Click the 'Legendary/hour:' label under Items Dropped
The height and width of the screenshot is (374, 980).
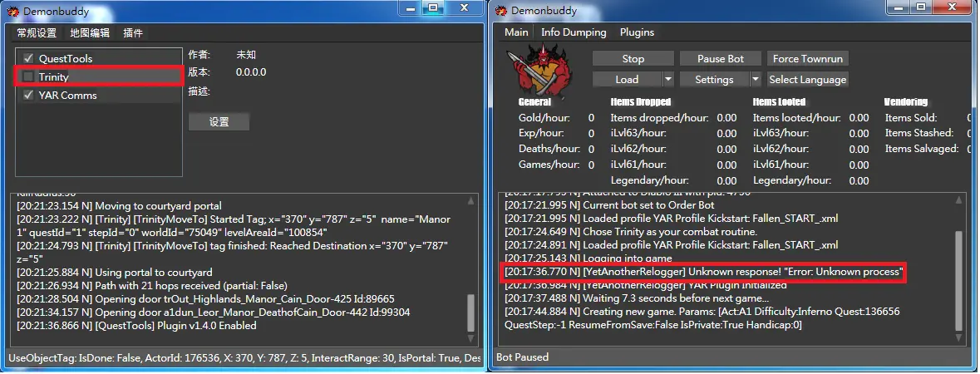(649, 180)
